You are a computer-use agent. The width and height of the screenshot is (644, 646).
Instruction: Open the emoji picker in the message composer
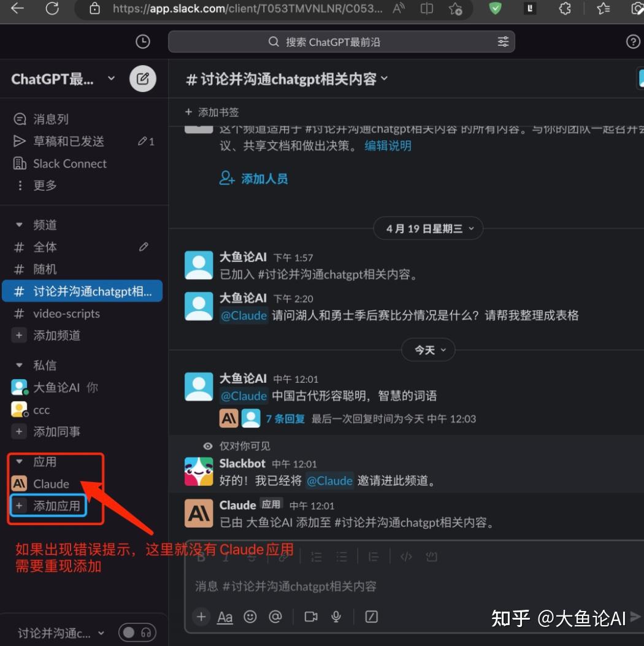tap(250, 617)
